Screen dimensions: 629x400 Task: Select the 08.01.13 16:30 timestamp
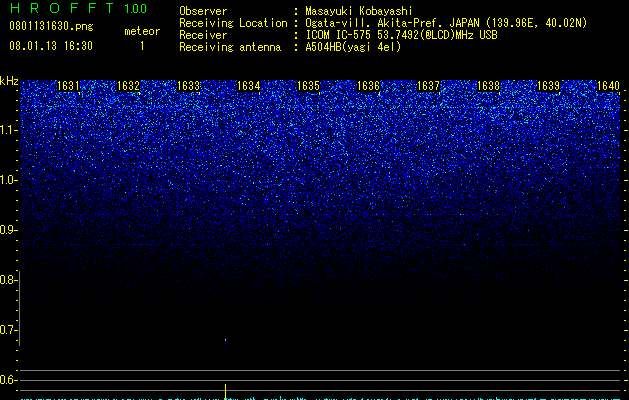(x=51, y=46)
